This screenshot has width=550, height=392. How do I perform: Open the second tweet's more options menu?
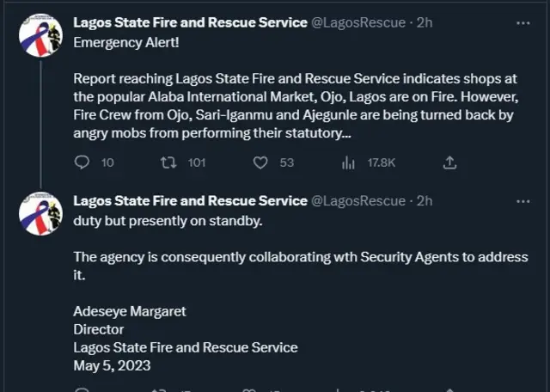522,200
